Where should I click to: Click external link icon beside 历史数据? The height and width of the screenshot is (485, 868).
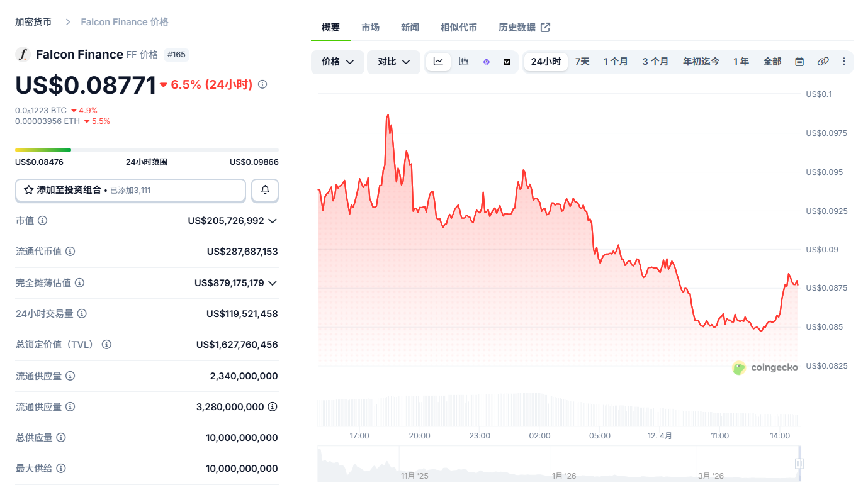coord(546,27)
